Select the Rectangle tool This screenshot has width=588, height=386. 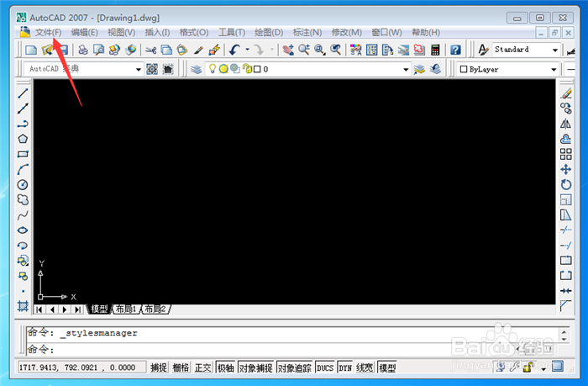click(x=23, y=155)
